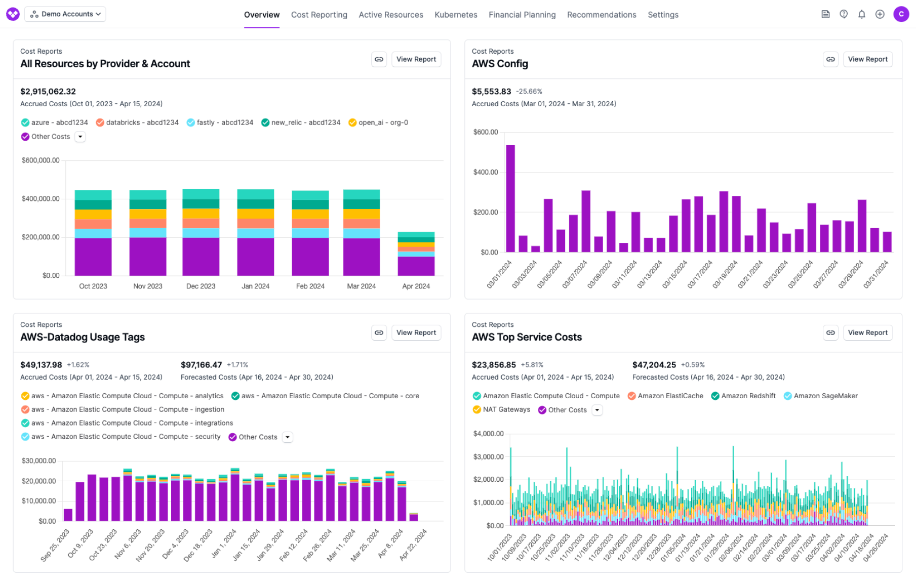Toggle Compute - security legend series
The image size is (916, 588).
(x=121, y=437)
